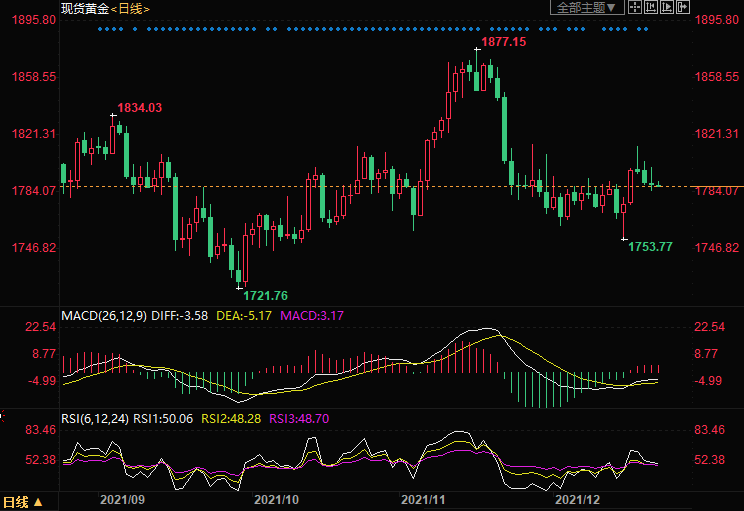This screenshot has width=744, height=511.
Task: Click the 2021/09 date on time axis
Action: point(123,497)
